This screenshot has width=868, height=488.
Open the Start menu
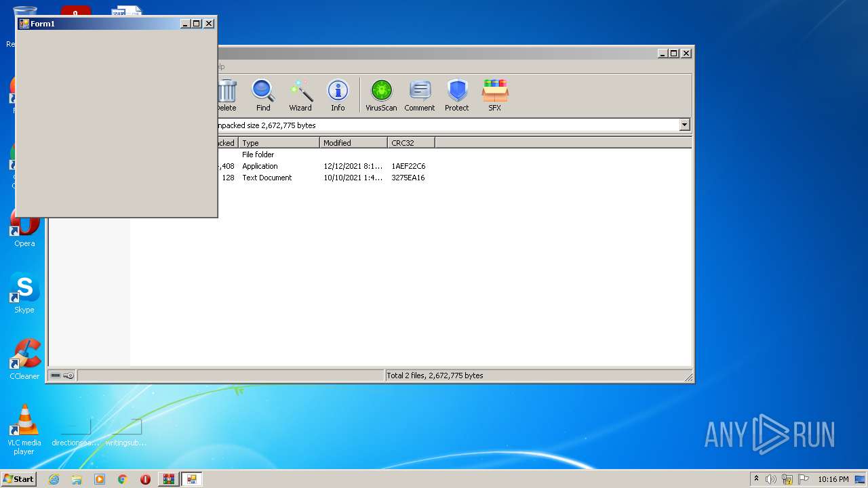19,479
